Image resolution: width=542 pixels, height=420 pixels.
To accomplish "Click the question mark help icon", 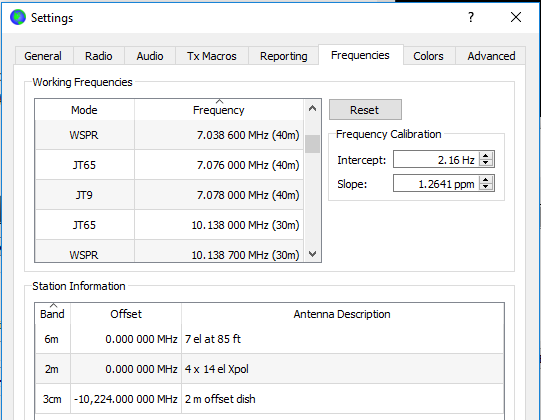I will 471,17.
